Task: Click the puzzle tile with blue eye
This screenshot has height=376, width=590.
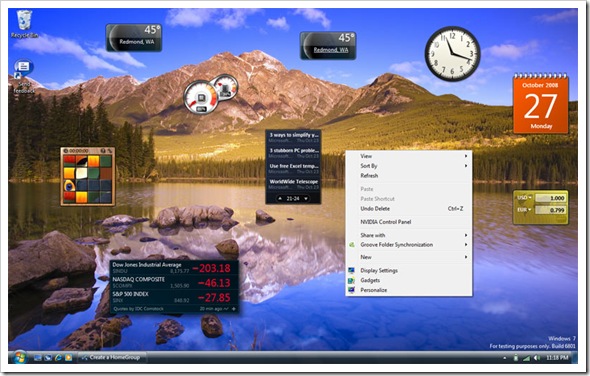Action: point(69,186)
